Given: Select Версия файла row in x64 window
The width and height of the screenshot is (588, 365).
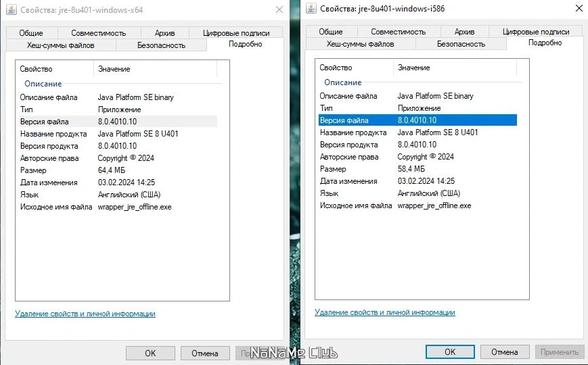Looking at the screenshot, I should coord(118,122).
